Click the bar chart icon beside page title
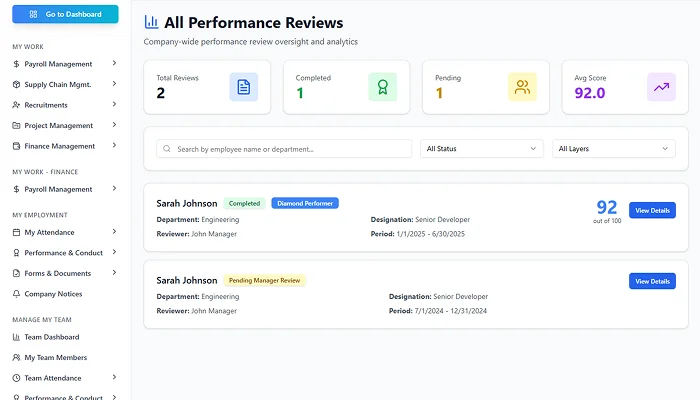The image size is (700, 400). (x=151, y=22)
